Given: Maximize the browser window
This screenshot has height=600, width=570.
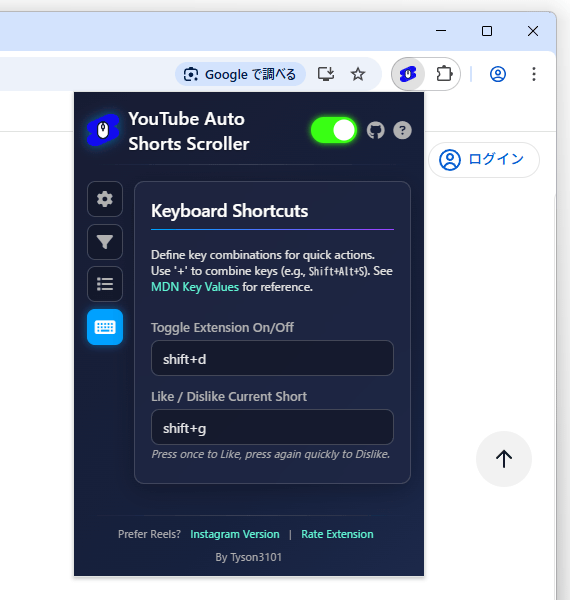Looking at the screenshot, I should [x=487, y=31].
